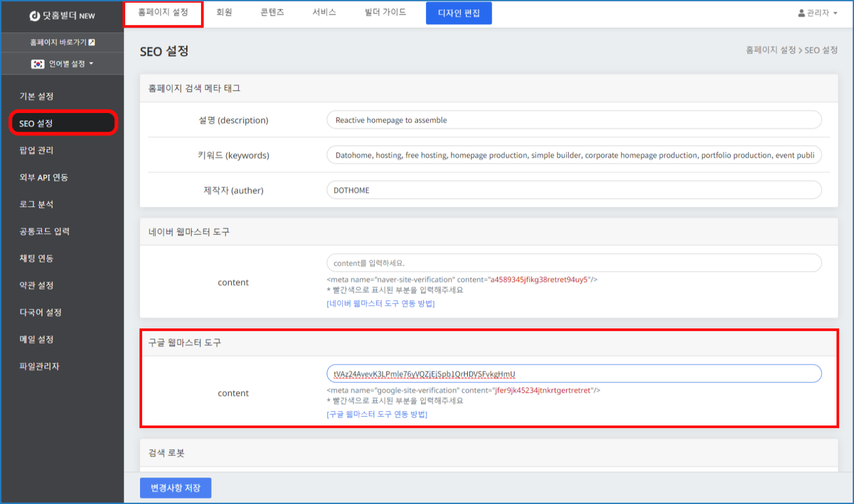The width and height of the screenshot is (854, 504).
Task: Go to the 콘텐츠 menu
Action: point(272,13)
